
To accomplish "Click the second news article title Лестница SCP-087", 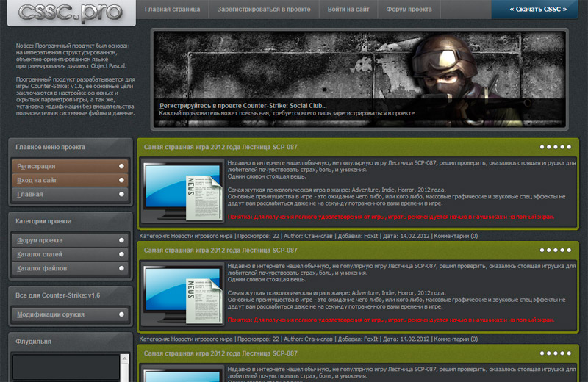I will coord(220,250).
